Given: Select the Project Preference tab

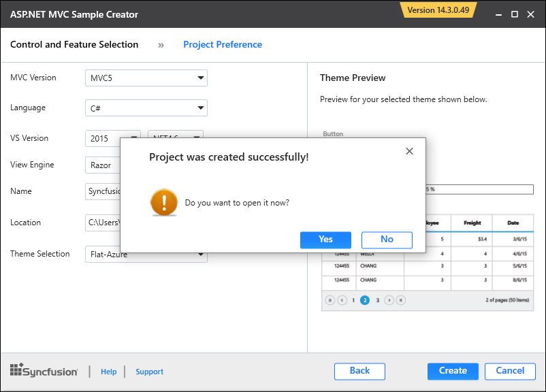Looking at the screenshot, I should click(221, 44).
